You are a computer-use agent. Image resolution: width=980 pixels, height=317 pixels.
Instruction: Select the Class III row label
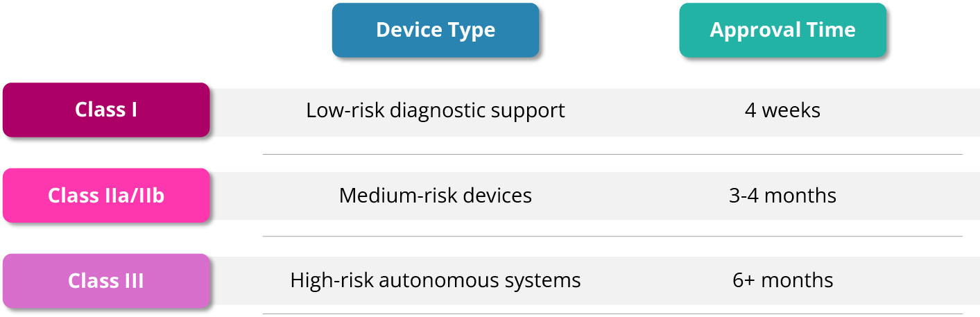(x=106, y=281)
